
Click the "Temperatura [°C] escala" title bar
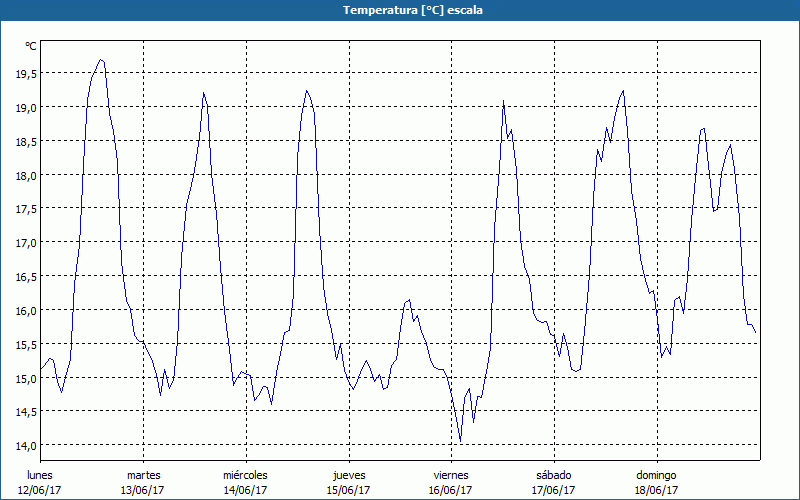400,10
